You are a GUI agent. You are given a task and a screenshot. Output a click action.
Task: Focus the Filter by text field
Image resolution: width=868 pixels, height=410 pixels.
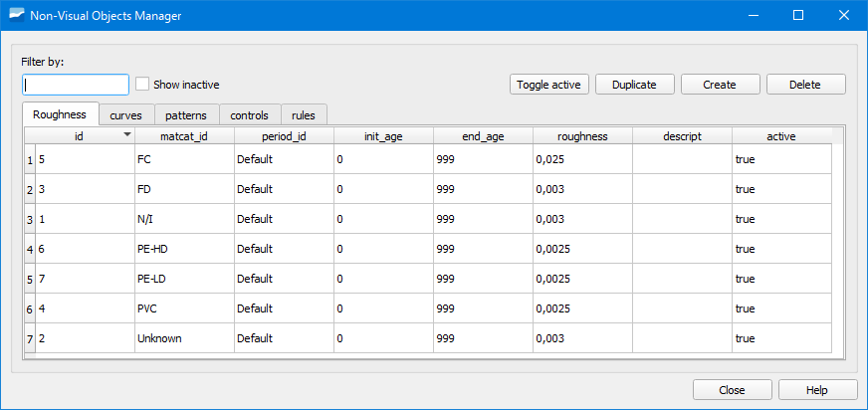[76, 85]
